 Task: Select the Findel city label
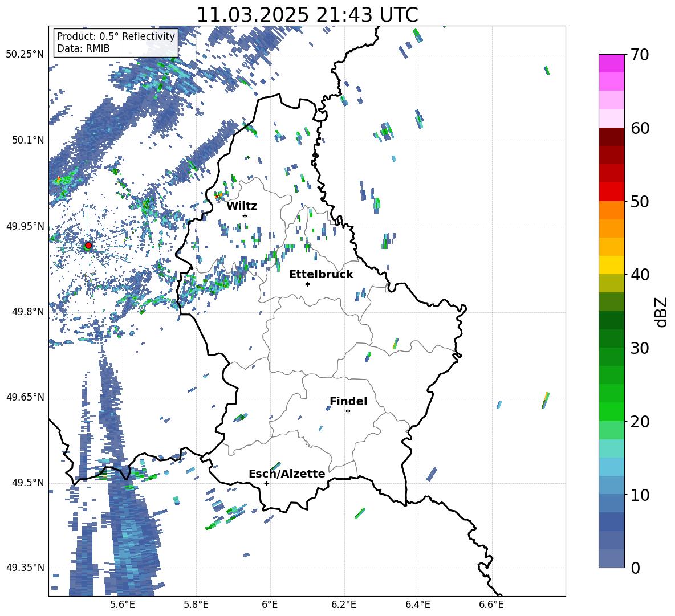coord(348,401)
